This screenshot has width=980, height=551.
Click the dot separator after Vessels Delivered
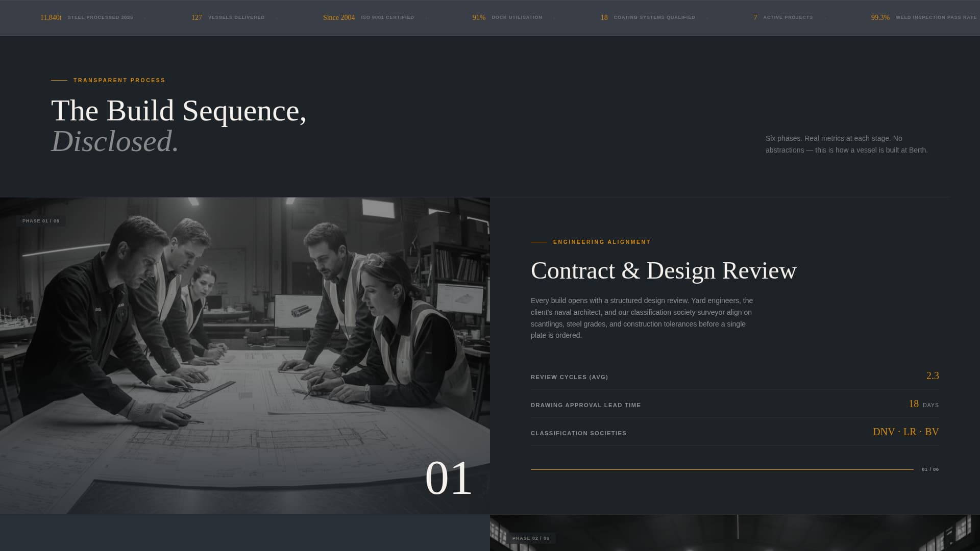tap(275, 17)
